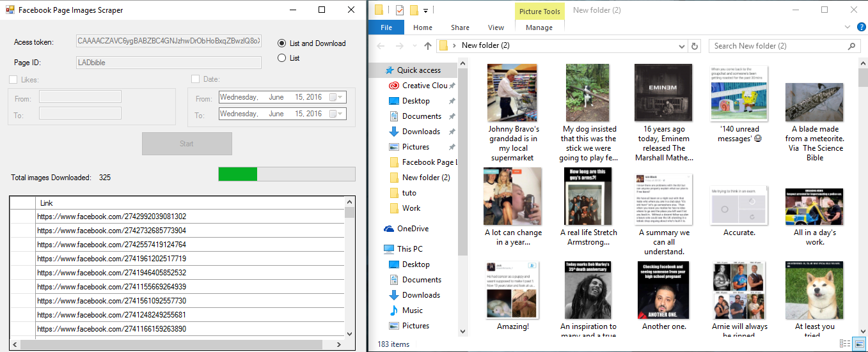The image size is (868, 352).
Task: Click the download progress bar
Action: pos(287,174)
